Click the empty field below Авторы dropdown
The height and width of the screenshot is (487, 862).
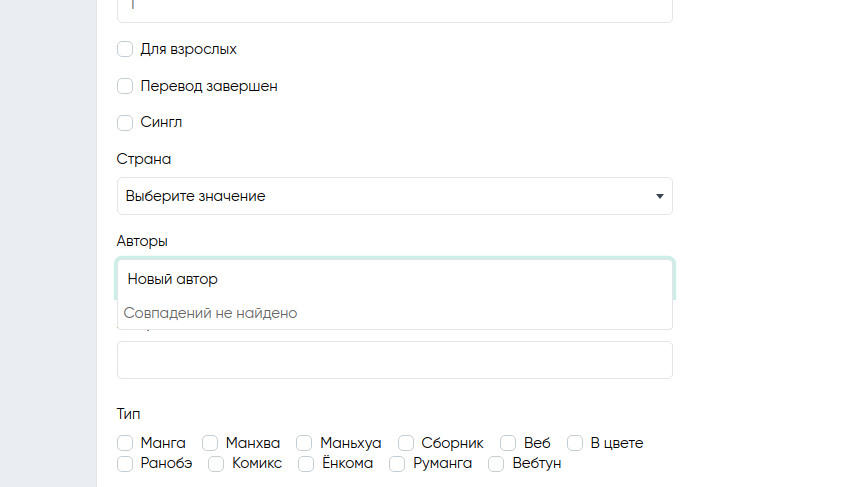[394, 360]
